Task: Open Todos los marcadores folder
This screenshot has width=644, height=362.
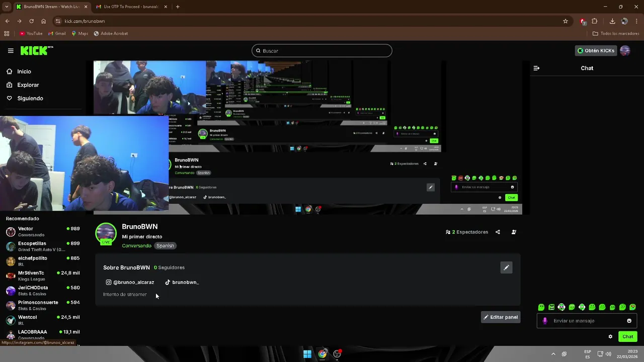Action: pyautogui.click(x=616, y=34)
